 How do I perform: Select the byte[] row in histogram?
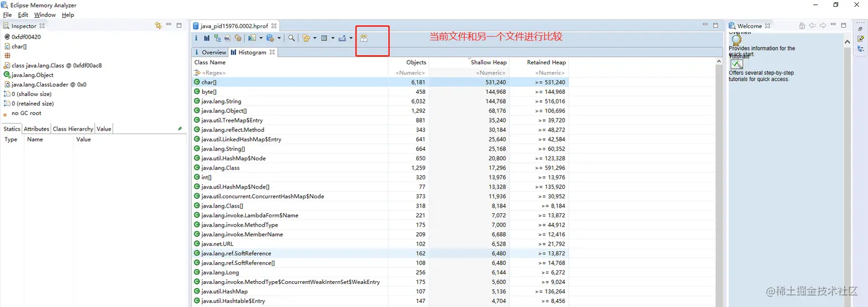click(379, 92)
